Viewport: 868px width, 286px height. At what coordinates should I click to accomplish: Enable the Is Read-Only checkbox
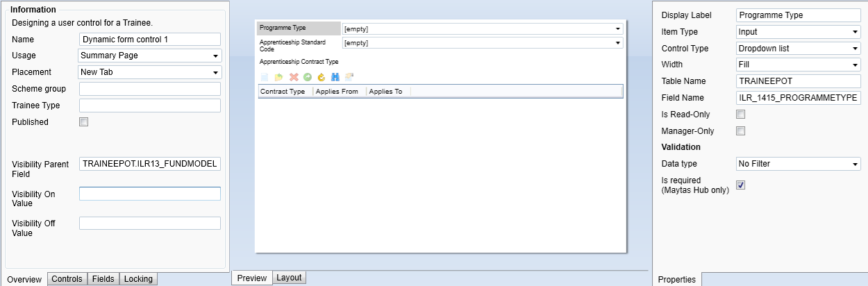pyautogui.click(x=740, y=115)
